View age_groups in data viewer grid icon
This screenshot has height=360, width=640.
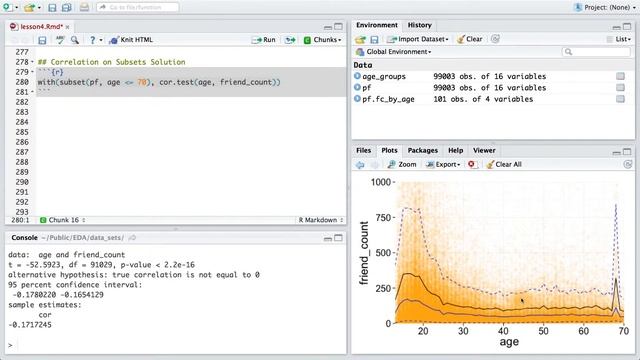pos(620,76)
